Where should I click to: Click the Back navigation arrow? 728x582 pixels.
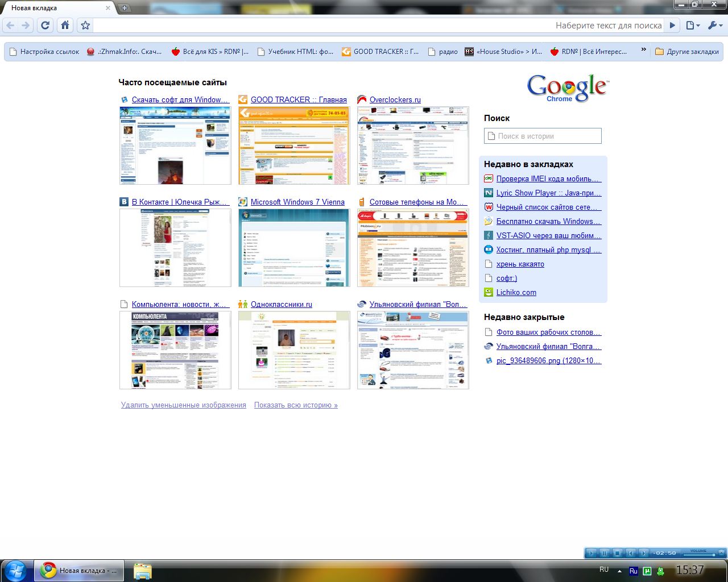click(11, 25)
